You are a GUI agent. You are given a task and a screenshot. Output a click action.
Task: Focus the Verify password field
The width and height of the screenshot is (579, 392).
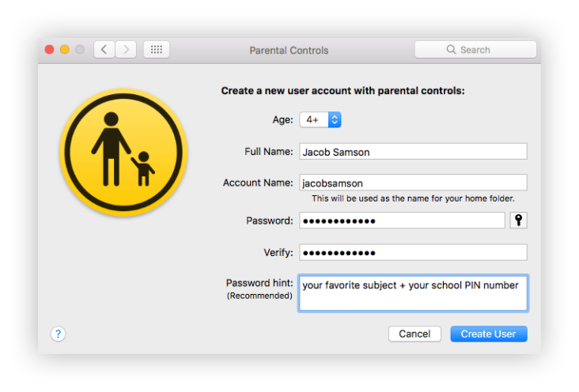point(413,252)
